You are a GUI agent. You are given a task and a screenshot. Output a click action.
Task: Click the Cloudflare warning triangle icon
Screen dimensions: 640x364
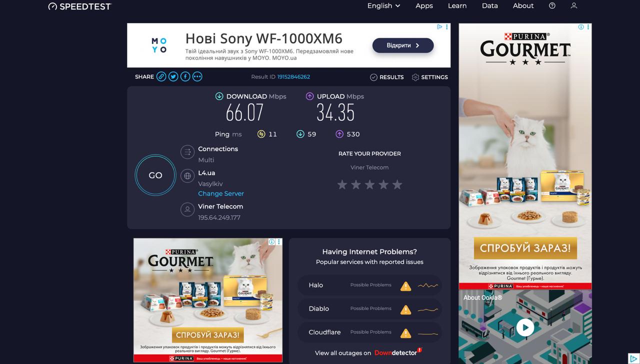coord(405,333)
